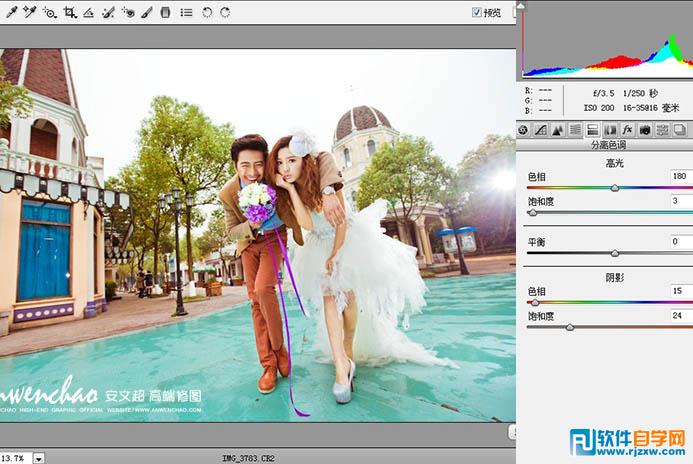693x464 pixels.
Task: Click the shadows 饱和度 value field
Action: point(680,315)
